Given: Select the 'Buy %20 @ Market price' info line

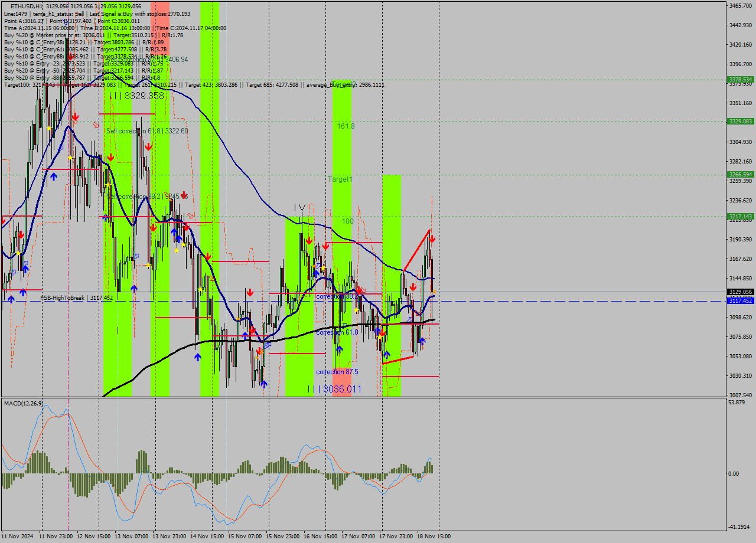Looking at the screenshot, I should (94, 35).
